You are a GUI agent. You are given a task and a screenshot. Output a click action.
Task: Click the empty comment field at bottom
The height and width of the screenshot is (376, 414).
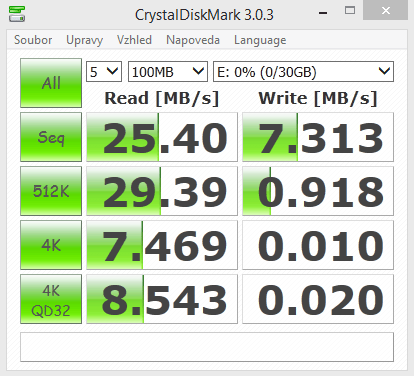point(207,347)
